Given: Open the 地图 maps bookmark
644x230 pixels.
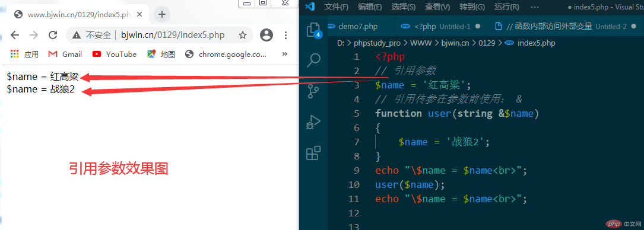Looking at the screenshot, I should [161, 54].
